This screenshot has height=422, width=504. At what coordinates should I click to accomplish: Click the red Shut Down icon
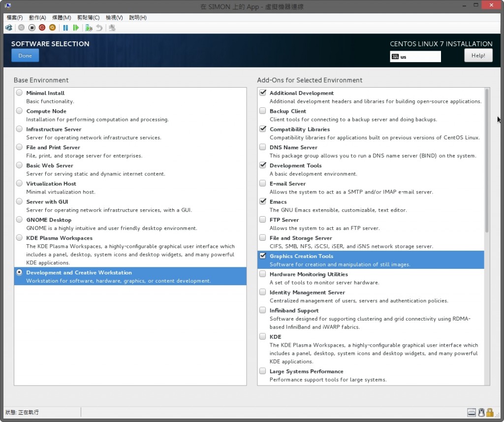(x=42, y=28)
